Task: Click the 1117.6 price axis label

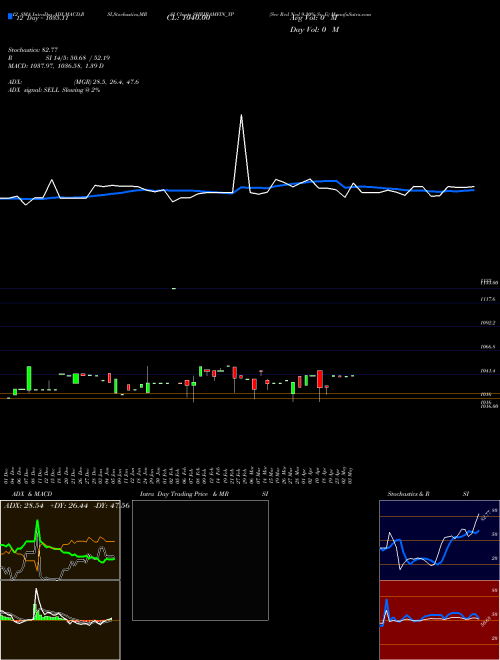Action: point(487,299)
